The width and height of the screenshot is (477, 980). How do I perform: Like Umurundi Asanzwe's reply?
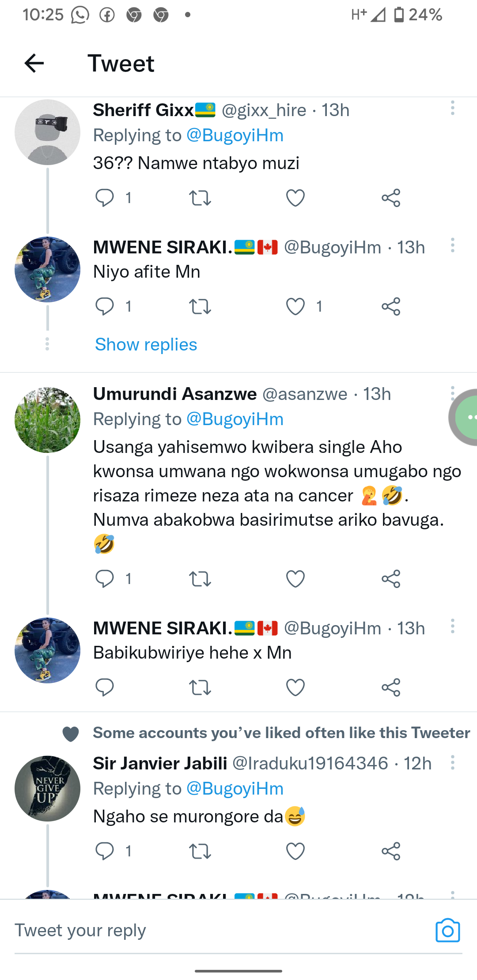click(x=295, y=579)
